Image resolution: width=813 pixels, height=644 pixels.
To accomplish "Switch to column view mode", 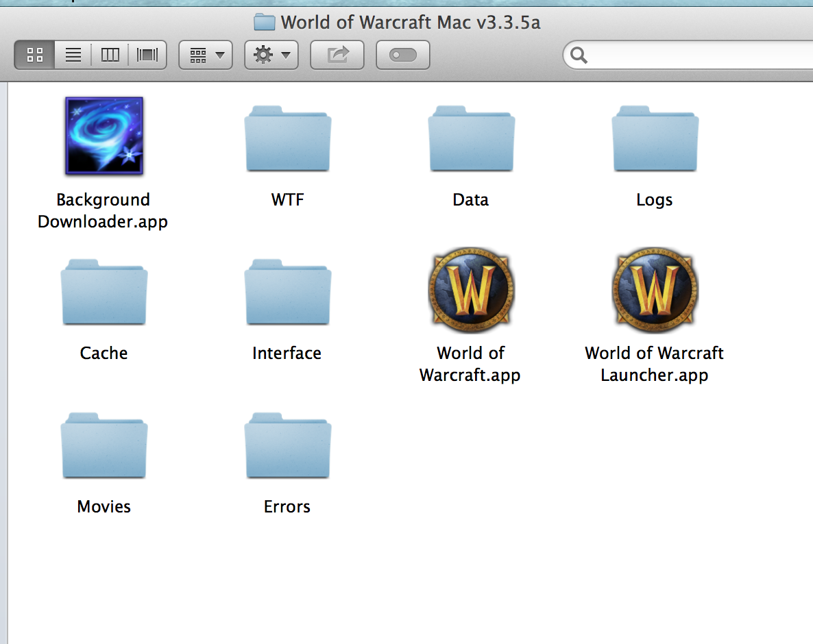I will coord(110,55).
